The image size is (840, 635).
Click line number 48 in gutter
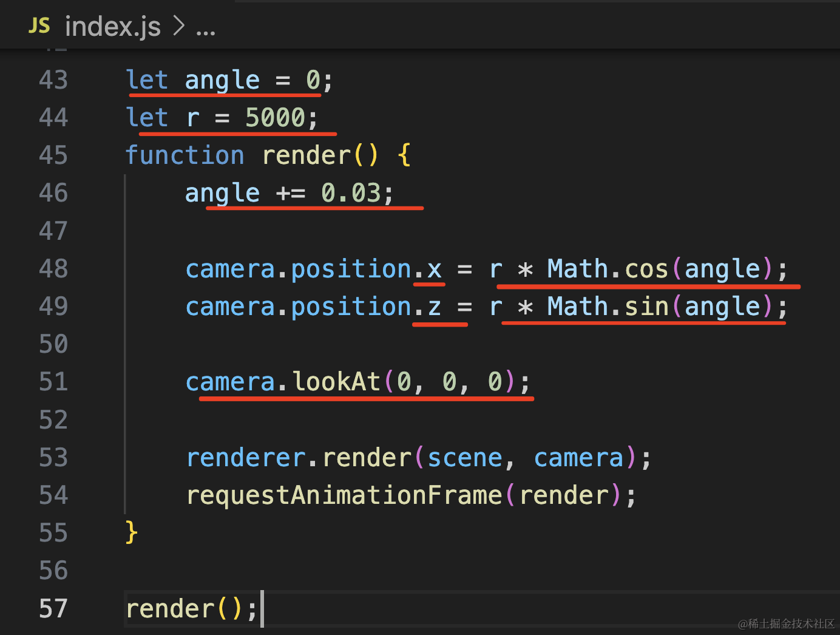click(53, 269)
